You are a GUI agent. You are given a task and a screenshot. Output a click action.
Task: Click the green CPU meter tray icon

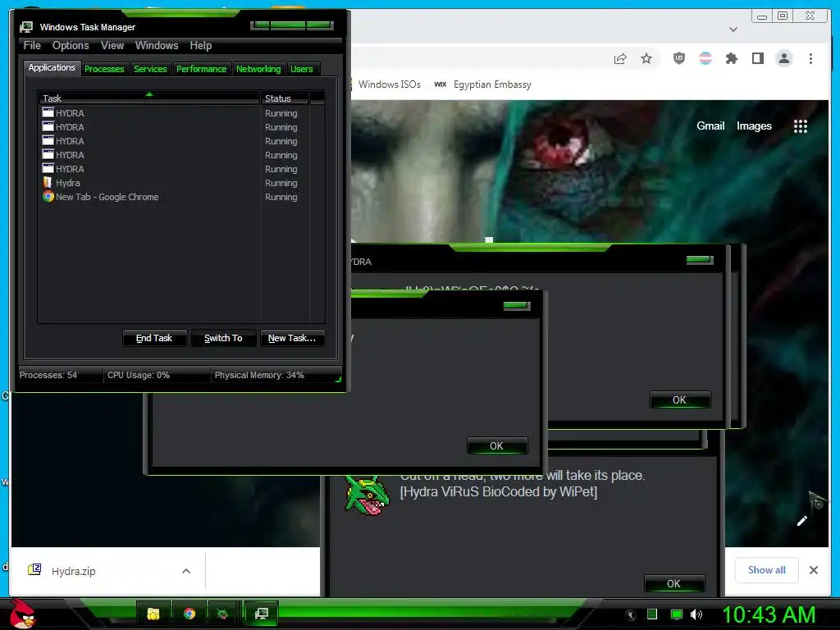point(652,614)
